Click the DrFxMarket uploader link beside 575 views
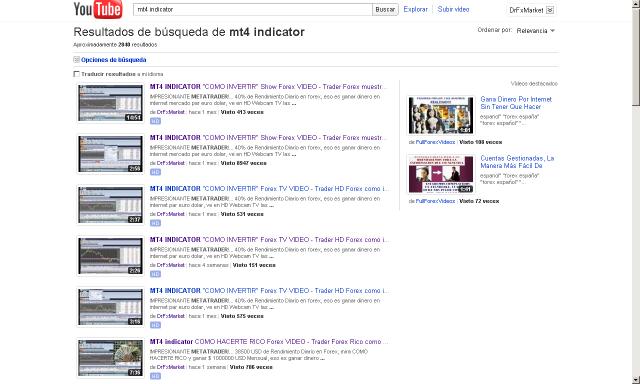 [171, 316]
